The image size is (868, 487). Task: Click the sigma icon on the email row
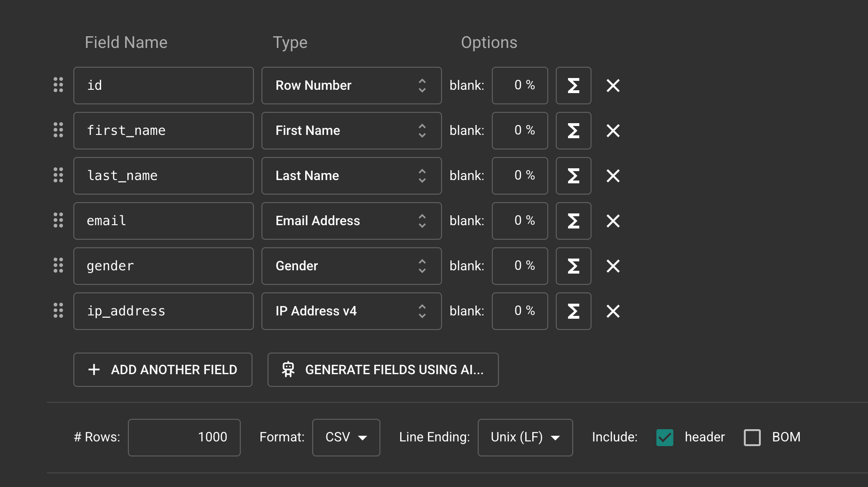point(573,221)
